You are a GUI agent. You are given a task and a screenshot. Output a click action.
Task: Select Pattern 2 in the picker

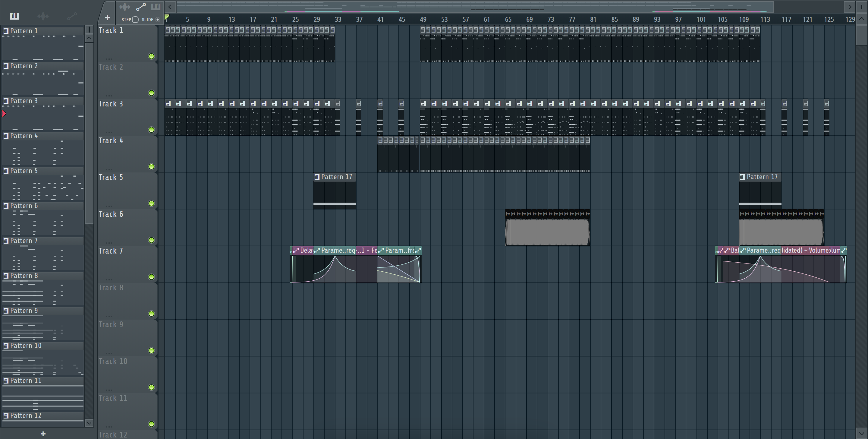point(43,66)
